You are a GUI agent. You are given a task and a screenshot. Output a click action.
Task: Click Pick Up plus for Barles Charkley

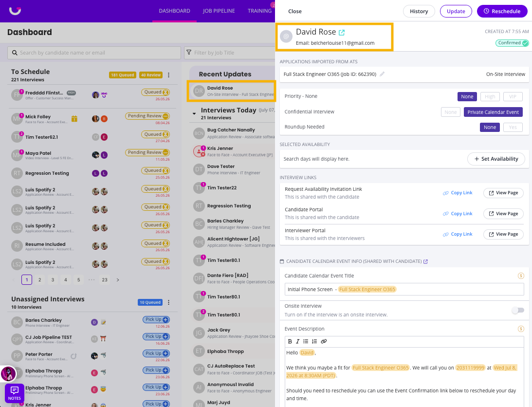click(165, 320)
